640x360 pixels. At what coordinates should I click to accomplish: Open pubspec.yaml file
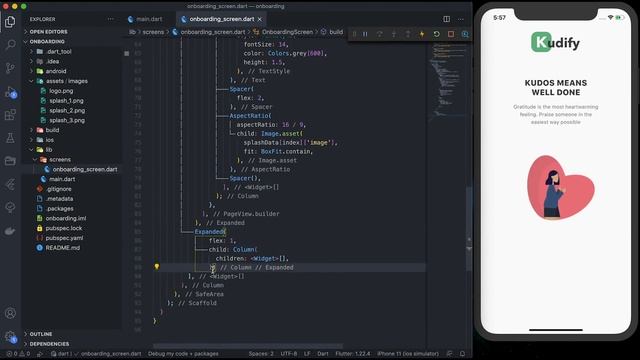click(x=64, y=238)
